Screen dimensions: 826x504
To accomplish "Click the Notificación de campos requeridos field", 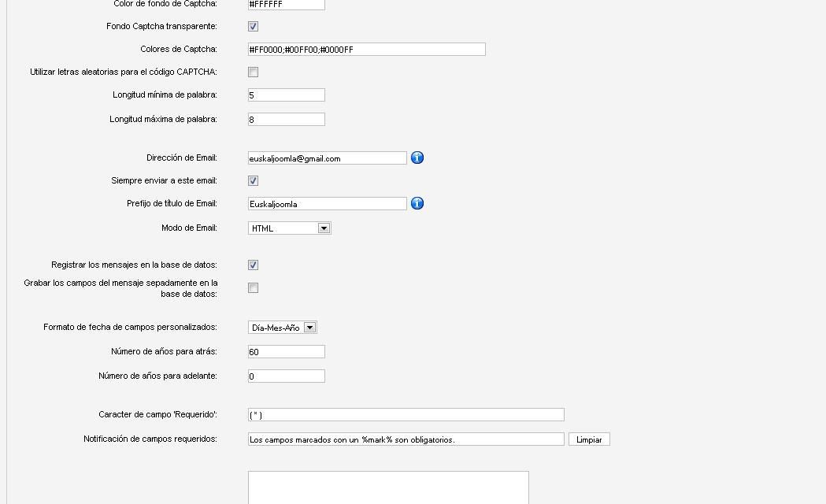I will 406,439.
